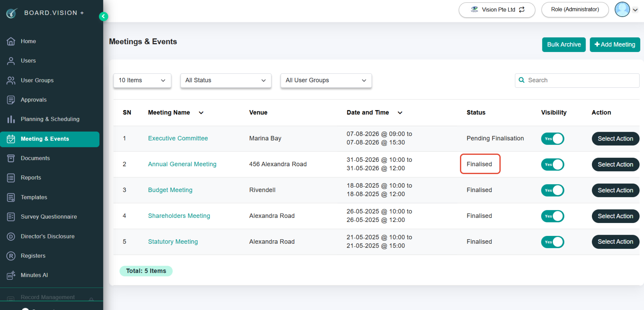Open the Shareholders Meeting link
The image size is (644, 310).
pyautogui.click(x=179, y=216)
